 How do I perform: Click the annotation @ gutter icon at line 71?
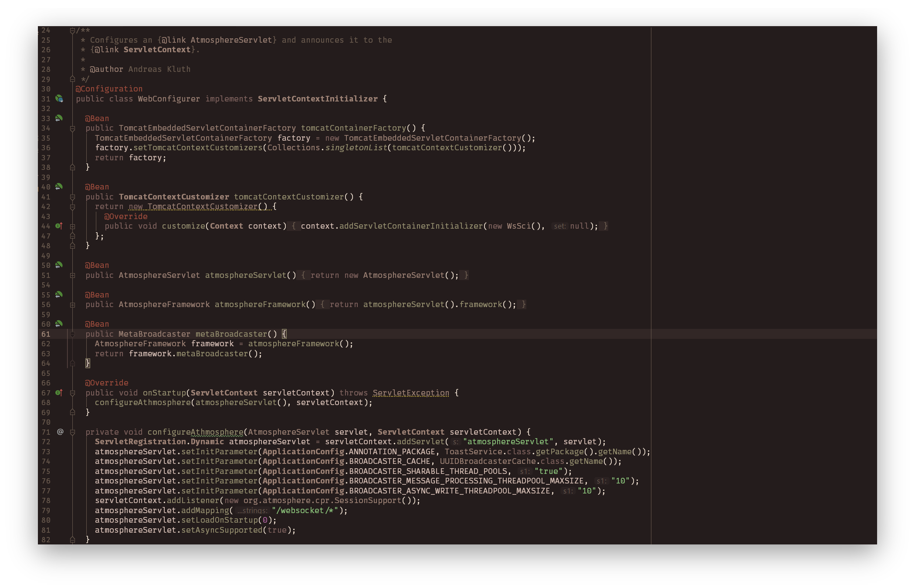(x=60, y=432)
